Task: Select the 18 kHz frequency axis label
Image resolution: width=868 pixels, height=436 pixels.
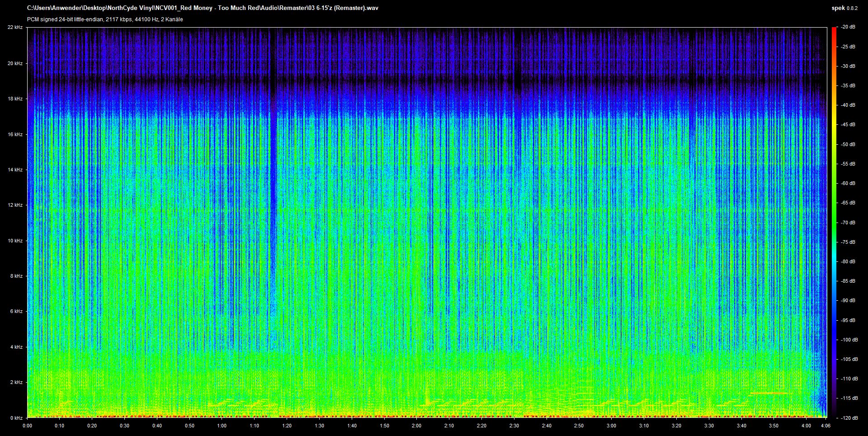Action: tap(15, 99)
